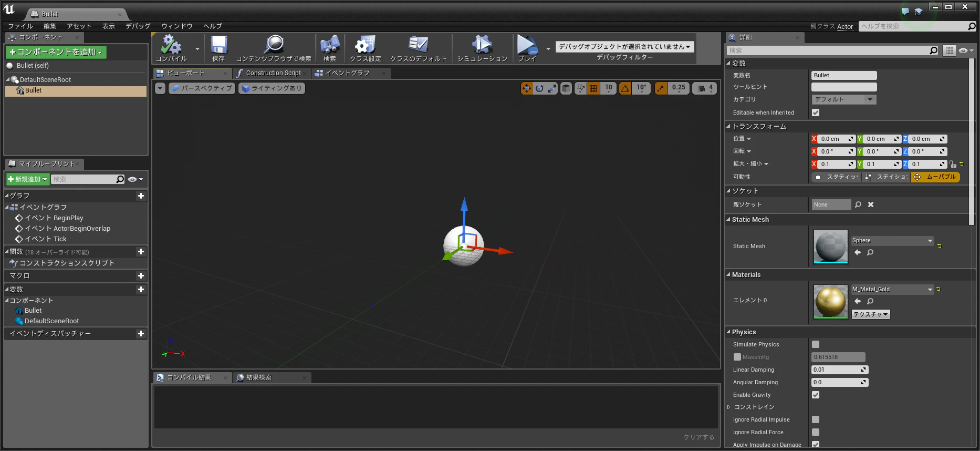Viewport: 980px width, 451px height.
Task: Open the File menu
Action: (x=20, y=26)
